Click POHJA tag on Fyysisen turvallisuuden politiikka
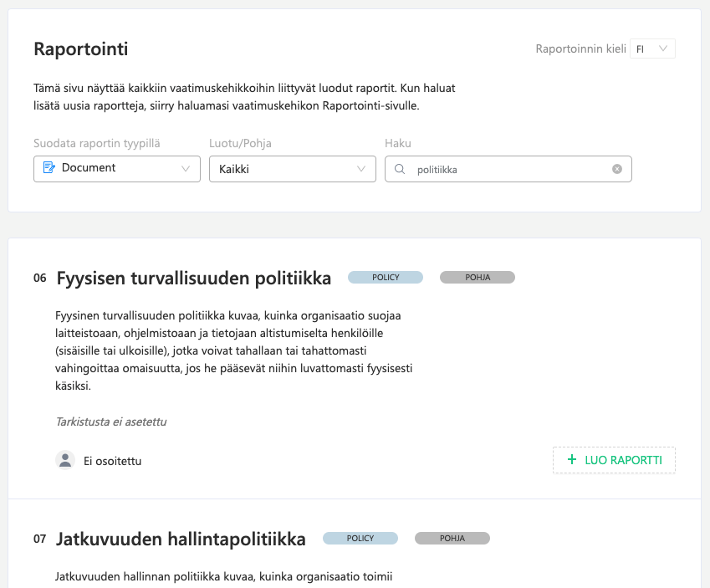Viewport: 710px width, 588px height. point(478,277)
